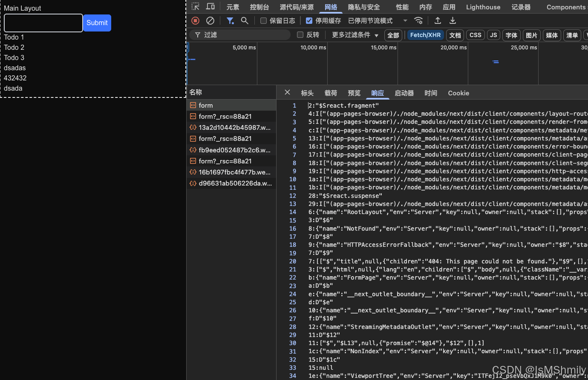Open the 载荷 tab of the request
The height and width of the screenshot is (380, 588).
point(331,93)
